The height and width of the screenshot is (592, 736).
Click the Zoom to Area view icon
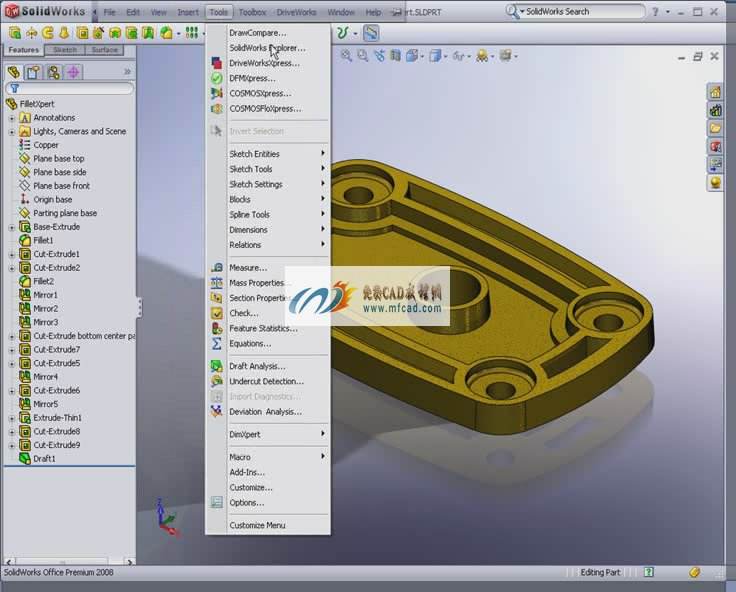pyautogui.click(x=363, y=56)
